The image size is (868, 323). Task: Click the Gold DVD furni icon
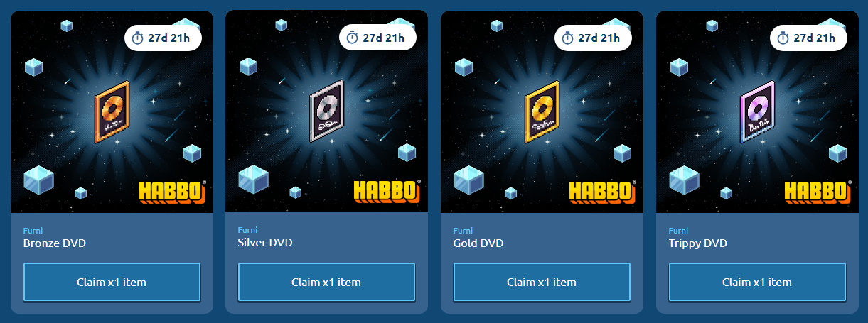[542, 111]
